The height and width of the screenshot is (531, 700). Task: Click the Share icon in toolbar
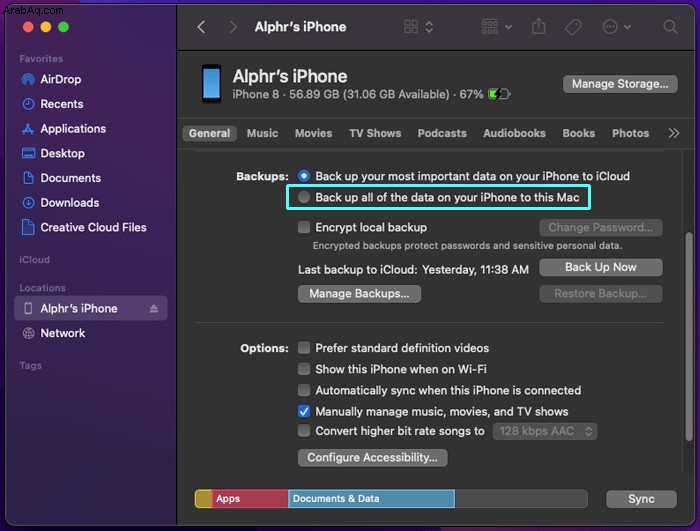(x=539, y=27)
